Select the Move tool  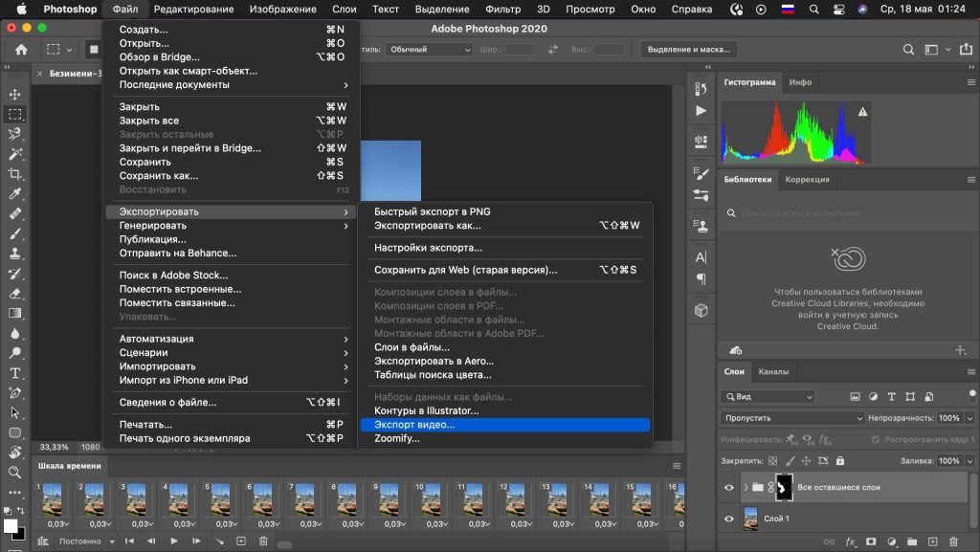(x=14, y=94)
